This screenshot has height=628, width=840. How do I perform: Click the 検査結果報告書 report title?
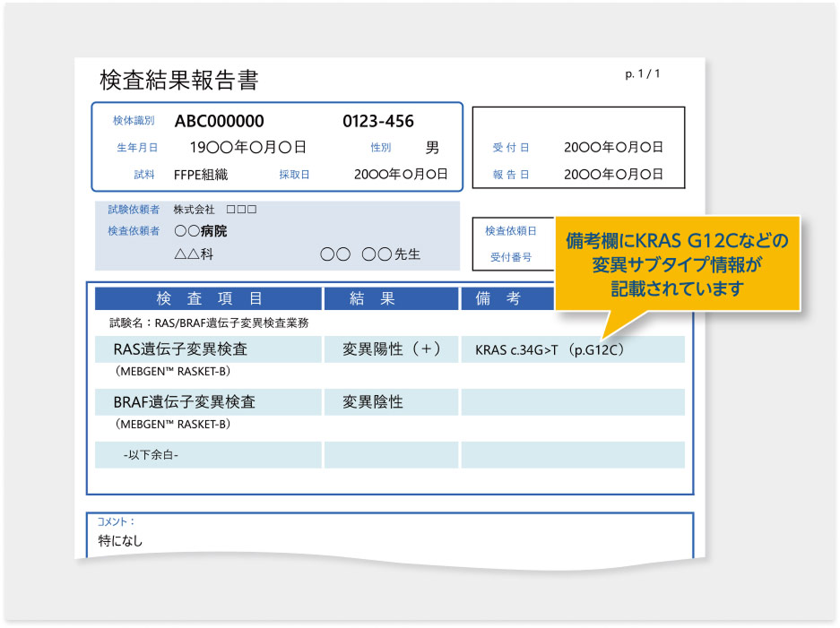tap(178, 81)
